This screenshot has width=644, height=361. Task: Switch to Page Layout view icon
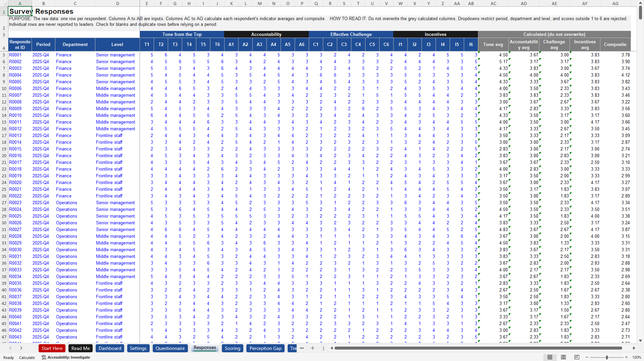[563, 357]
